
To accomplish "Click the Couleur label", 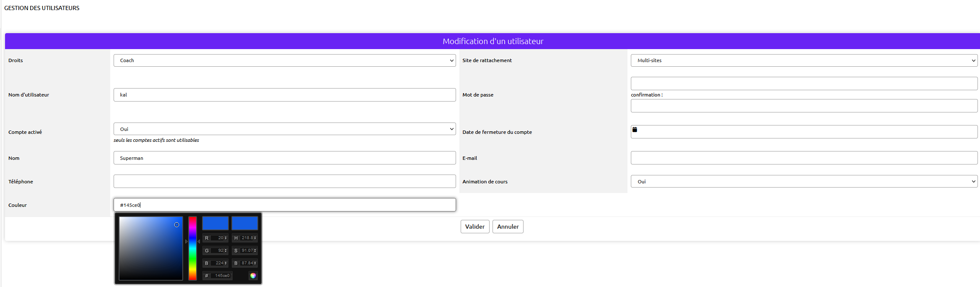I will (18, 205).
